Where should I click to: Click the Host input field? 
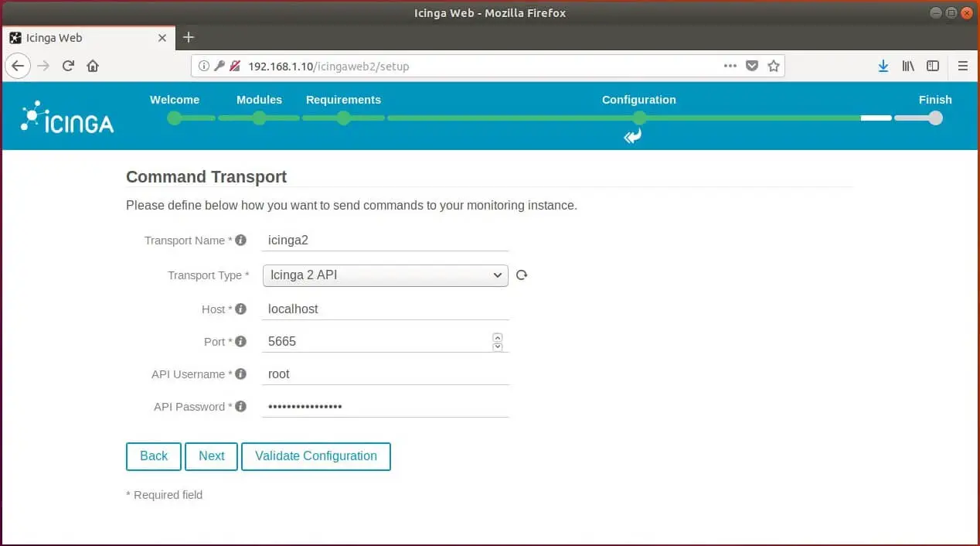[385, 309]
